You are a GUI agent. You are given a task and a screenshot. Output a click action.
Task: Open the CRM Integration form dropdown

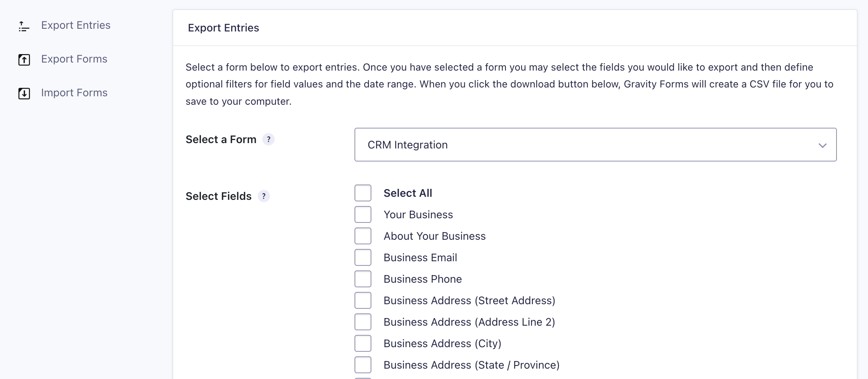(595, 145)
